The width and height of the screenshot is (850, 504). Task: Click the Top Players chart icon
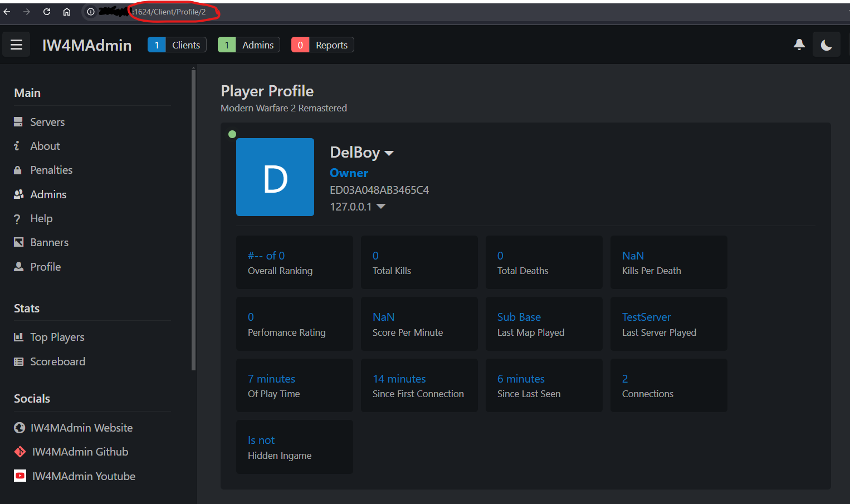18,337
